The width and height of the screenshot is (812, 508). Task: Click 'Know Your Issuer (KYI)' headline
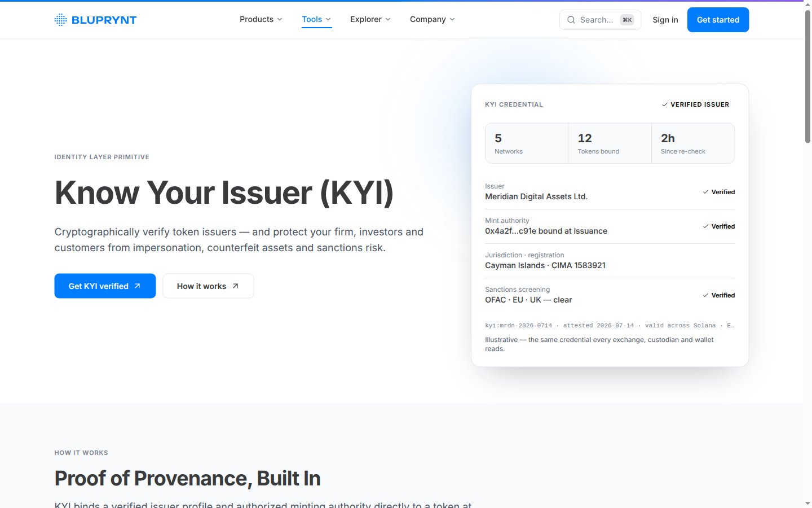[224, 193]
